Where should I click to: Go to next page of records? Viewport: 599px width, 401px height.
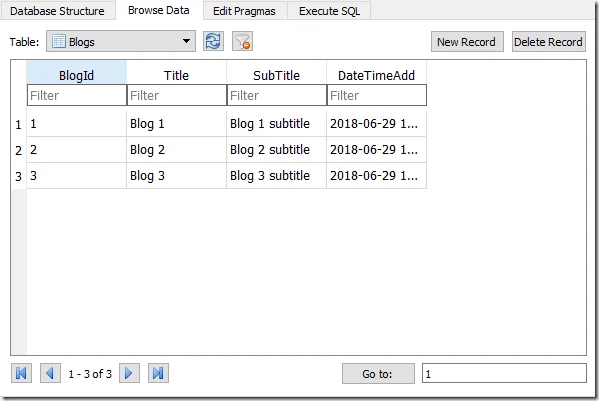(x=129, y=373)
